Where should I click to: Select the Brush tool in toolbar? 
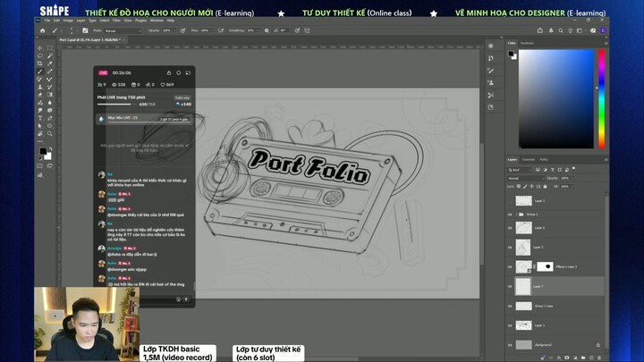tap(40, 72)
